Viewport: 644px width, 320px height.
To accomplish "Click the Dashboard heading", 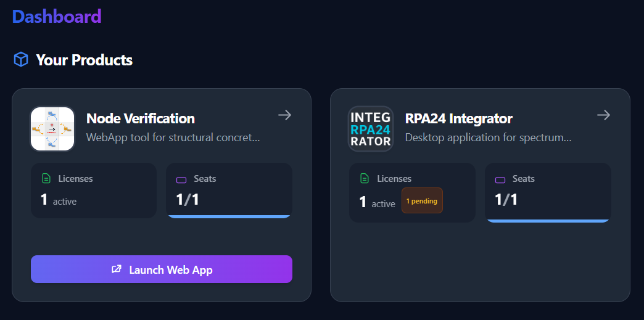I will click(x=57, y=16).
